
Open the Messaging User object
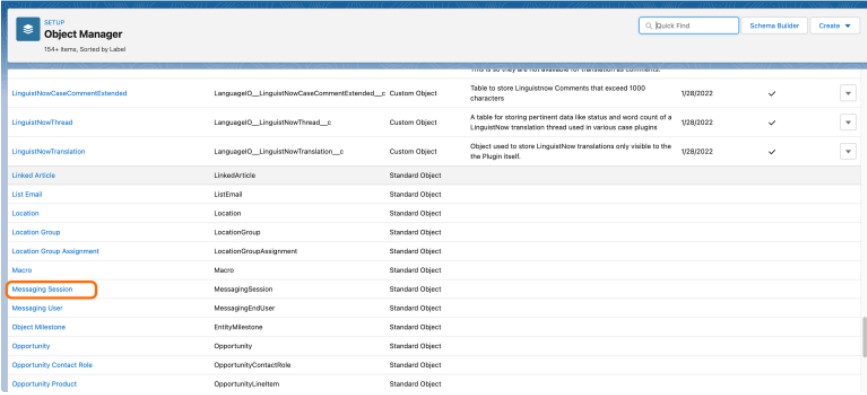[37, 308]
